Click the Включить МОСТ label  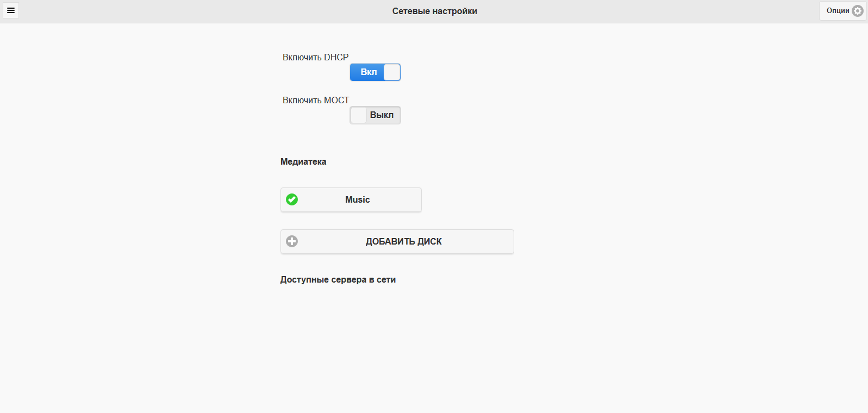tap(316, 101)
